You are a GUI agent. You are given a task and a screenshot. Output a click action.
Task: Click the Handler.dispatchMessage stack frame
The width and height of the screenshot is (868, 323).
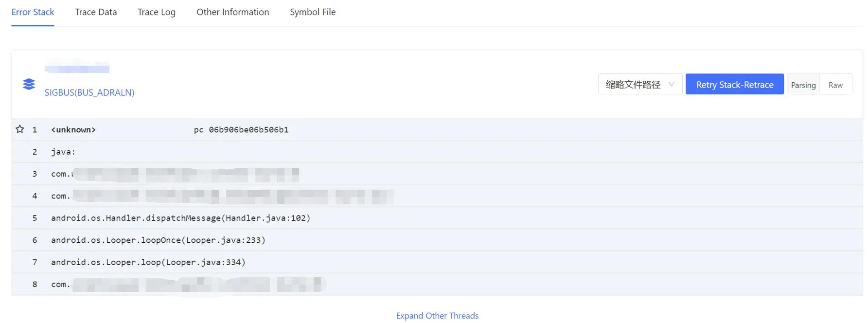(180, 218)
